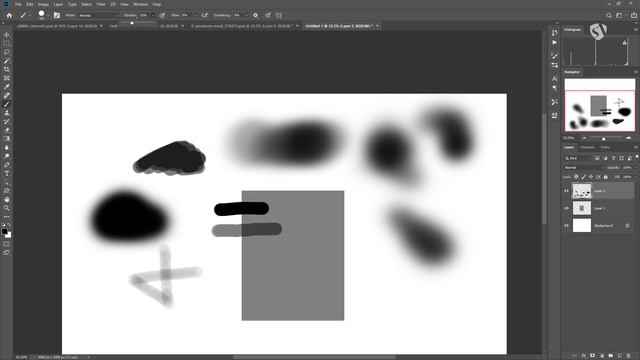
Task: Hide the middle rectangle layer
Action: coord(567,208)
